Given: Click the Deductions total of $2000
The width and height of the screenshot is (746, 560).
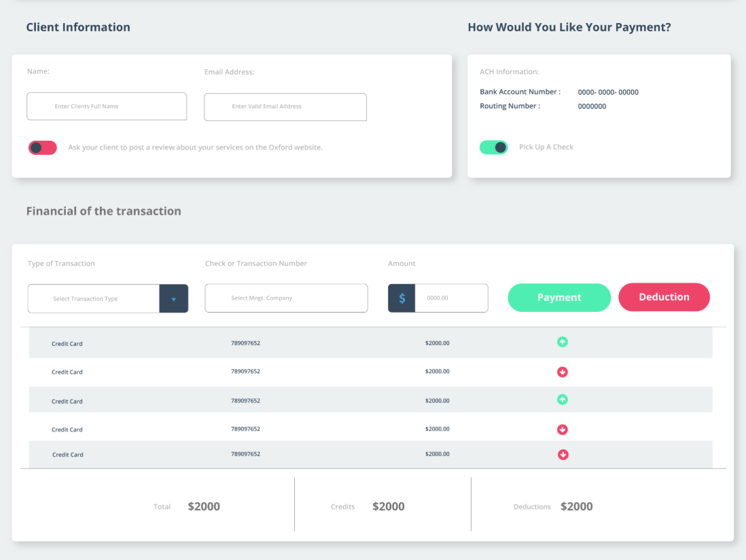Looking at the screenshot, I should [576, 506].
